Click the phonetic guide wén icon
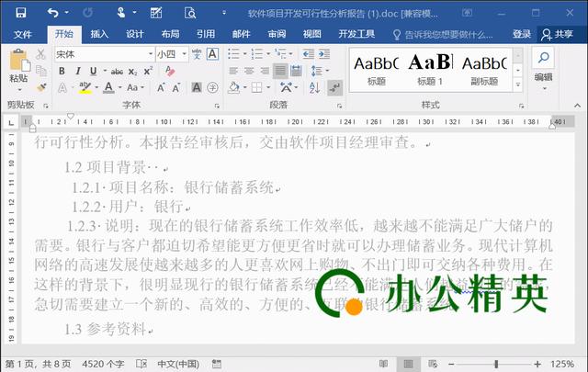588x372 pixels. pos(197,54)
